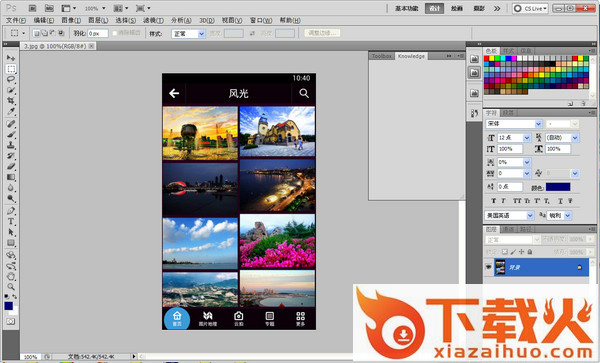Select the 绘画 workspace
This screenshot has height=363, width=600.
457,8
